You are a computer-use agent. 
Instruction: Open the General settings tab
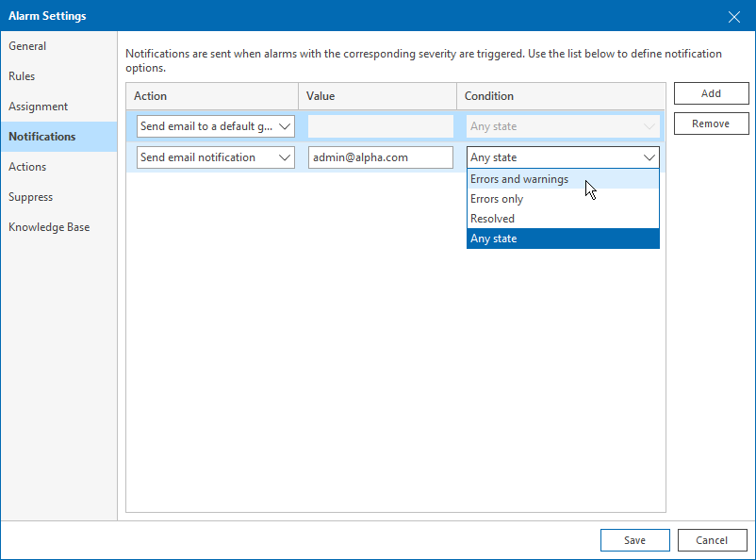28,46
